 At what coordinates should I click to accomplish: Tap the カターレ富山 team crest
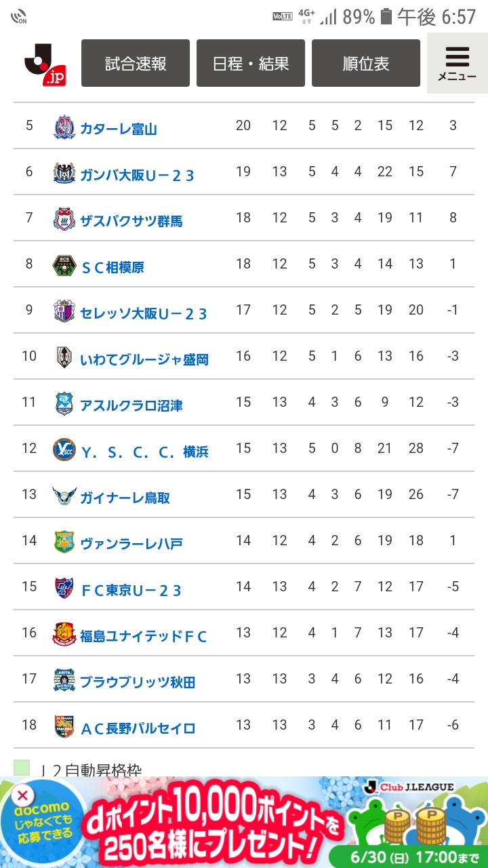pyautogui.click(x=64, y=127)
